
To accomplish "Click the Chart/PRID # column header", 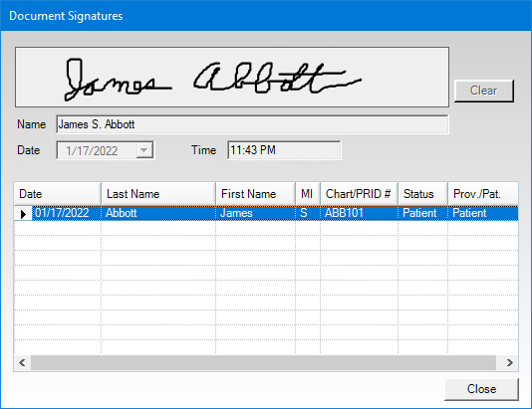I will tap(359, 194).
